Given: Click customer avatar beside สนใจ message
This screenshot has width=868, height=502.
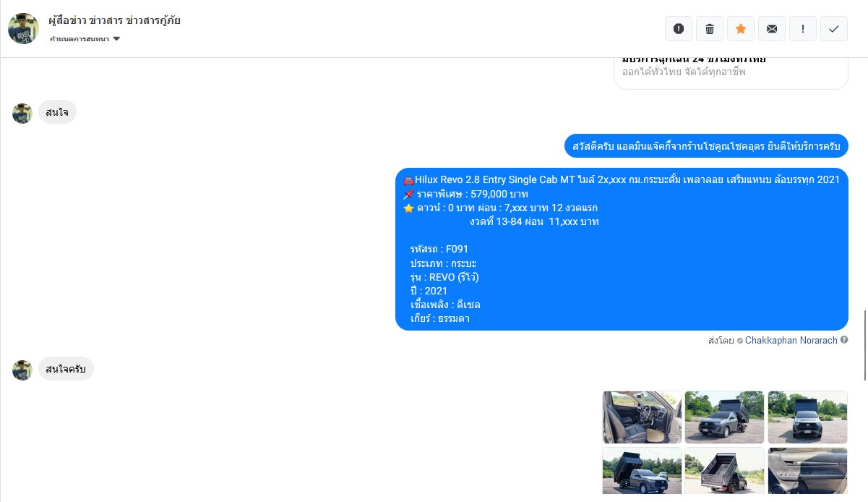Looking at the screenshot, I should tap(22, 113).
